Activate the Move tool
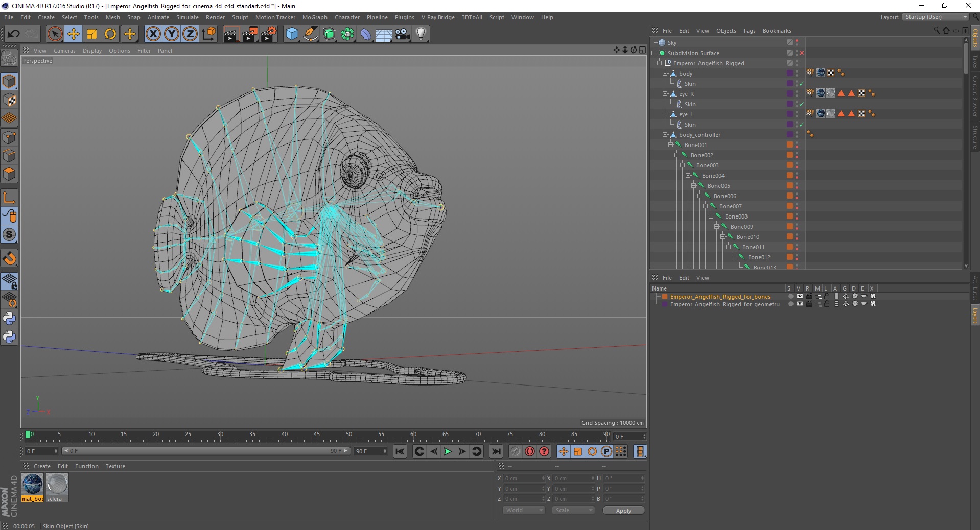The width and height of the screenshot is (980, 530). pos(74,34)
